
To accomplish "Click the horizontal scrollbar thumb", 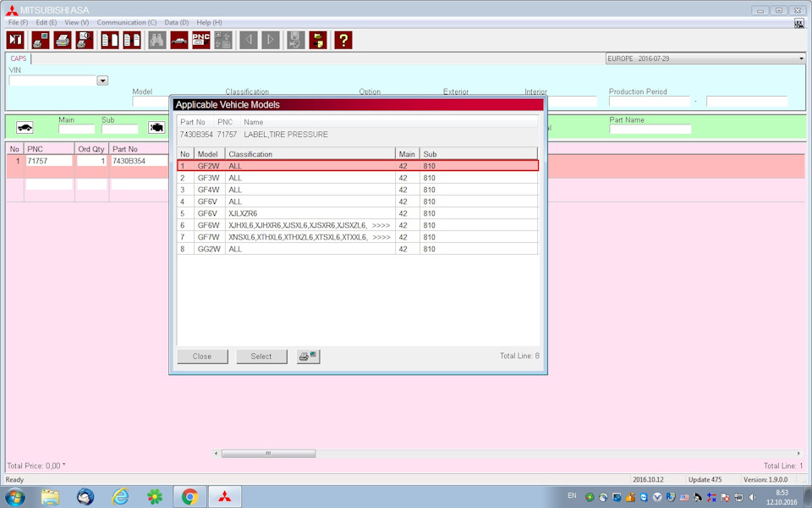I will [x=268, y=454].
